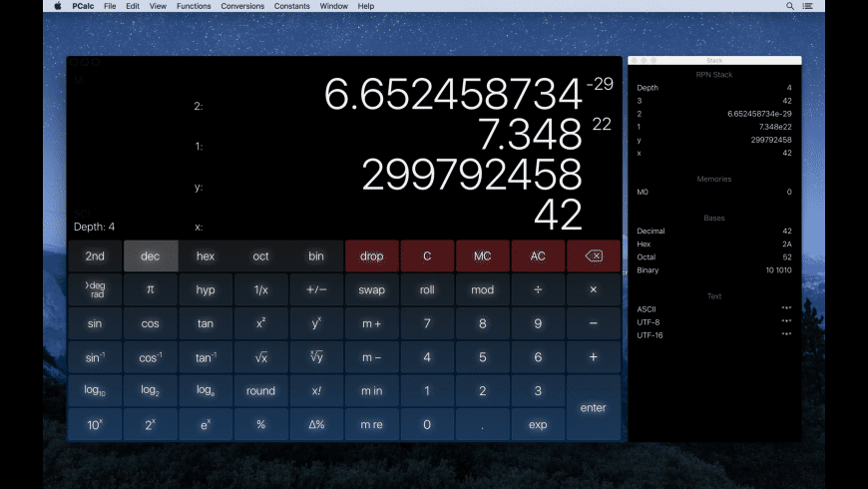Switch to bin number base
Image resolution: width=868 pixels, height=489 pixels.
pos(316,255)
